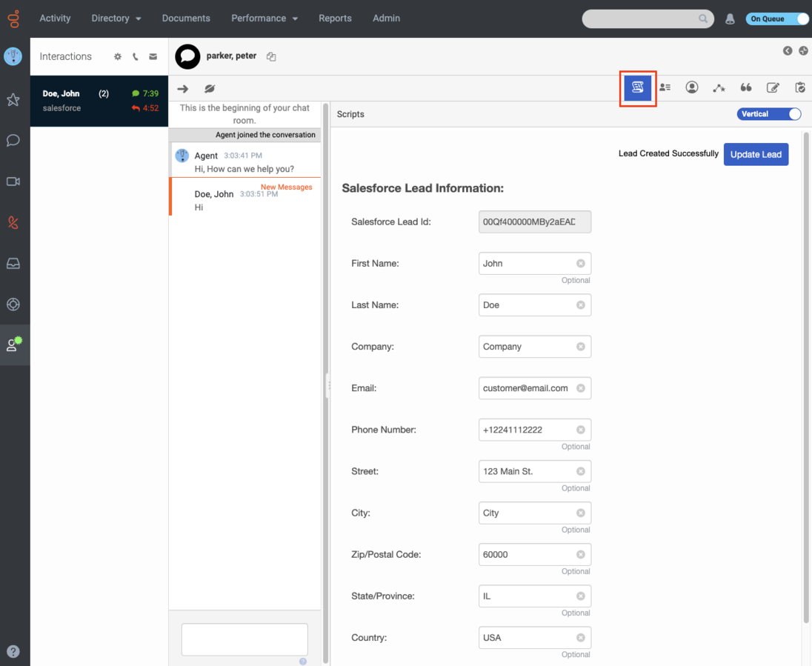Screen dimensions: 812x666
Task: Click the Update Lead button
Action: point(756,154)
